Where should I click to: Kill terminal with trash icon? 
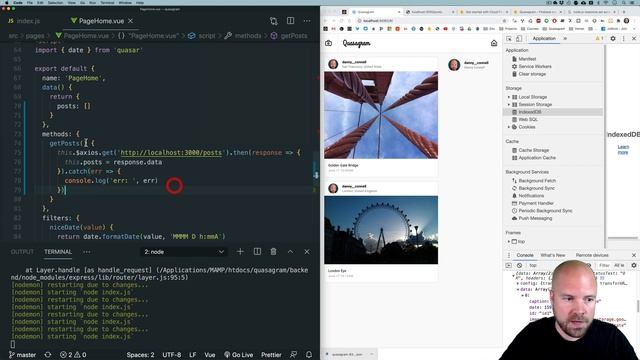(273, 252)
